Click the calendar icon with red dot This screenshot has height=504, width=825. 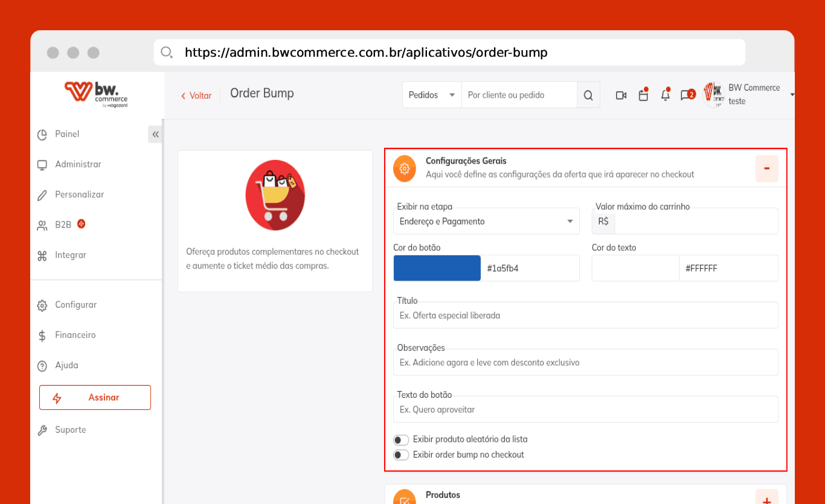(x=643, y=94)
